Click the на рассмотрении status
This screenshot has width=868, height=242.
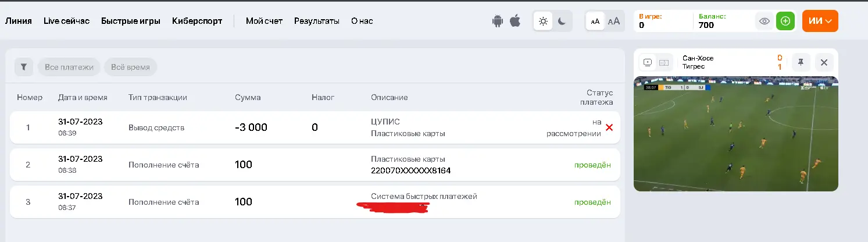pyautogui.click(x=574, y=127)
